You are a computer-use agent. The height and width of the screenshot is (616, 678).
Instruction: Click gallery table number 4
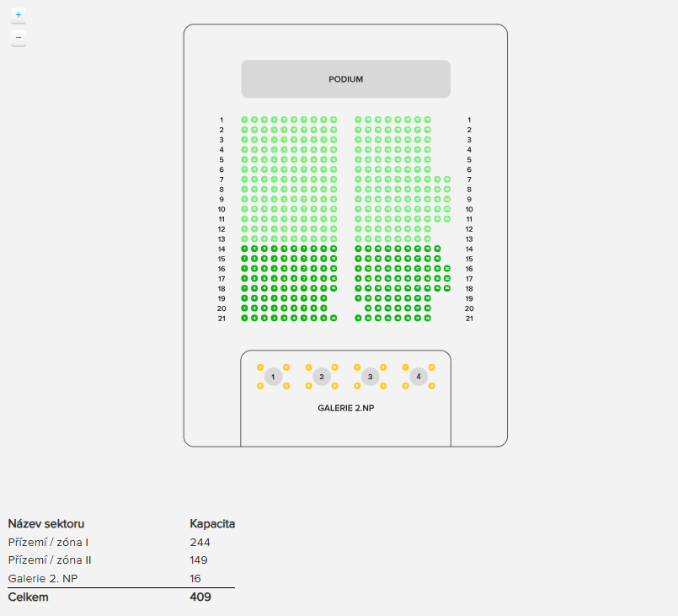point(419,377)
